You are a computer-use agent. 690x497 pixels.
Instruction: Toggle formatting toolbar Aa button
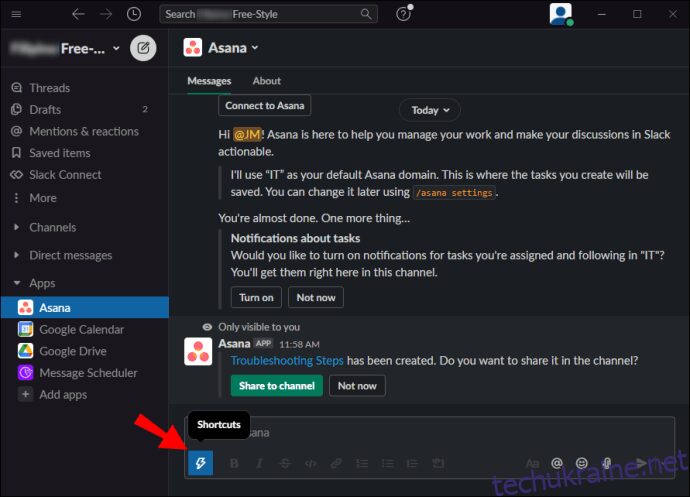(x=532, y=463)
